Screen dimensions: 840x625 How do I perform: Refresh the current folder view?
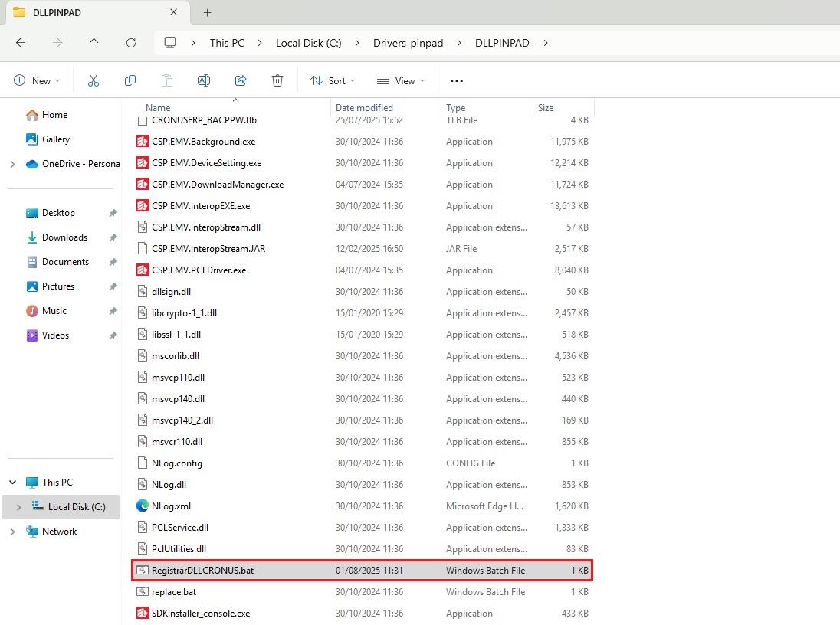pyautogui.click(x=131, y=43)
